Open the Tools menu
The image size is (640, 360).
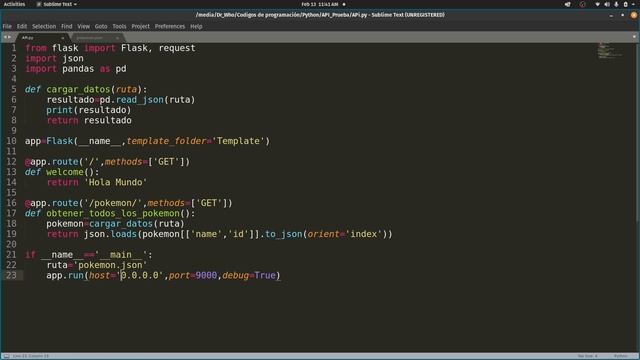tap(119, 26)
